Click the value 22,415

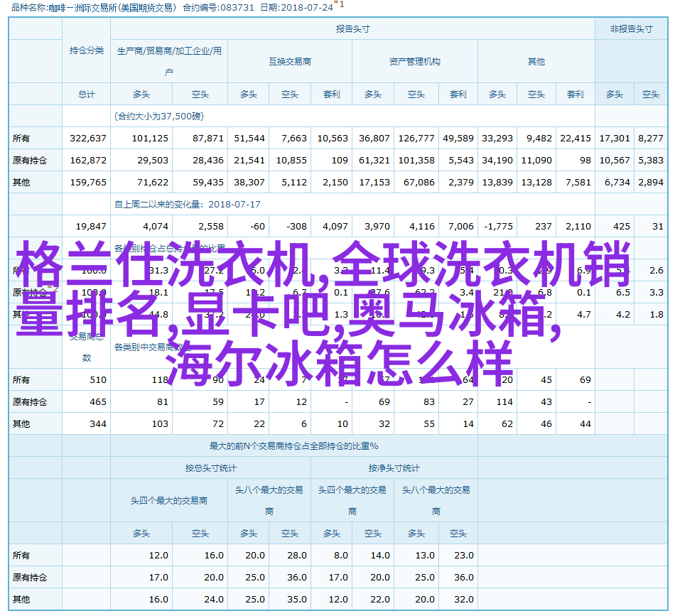tap(575, 138)
